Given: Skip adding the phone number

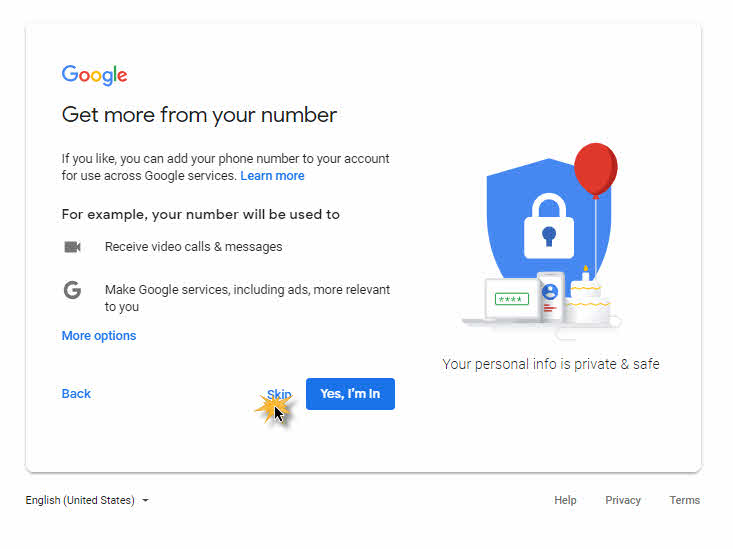Looking at the screenshot, I should (279, 394).
